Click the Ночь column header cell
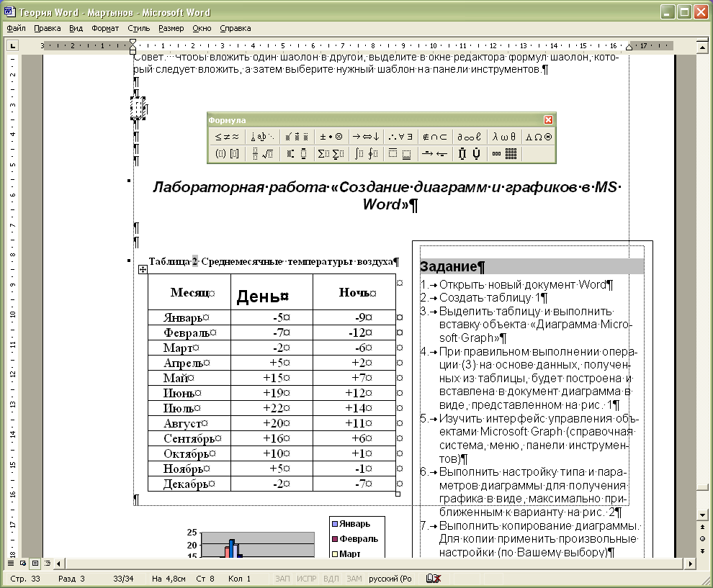Image resolution: width=713 pixels, height=588 pixels. 354,292
